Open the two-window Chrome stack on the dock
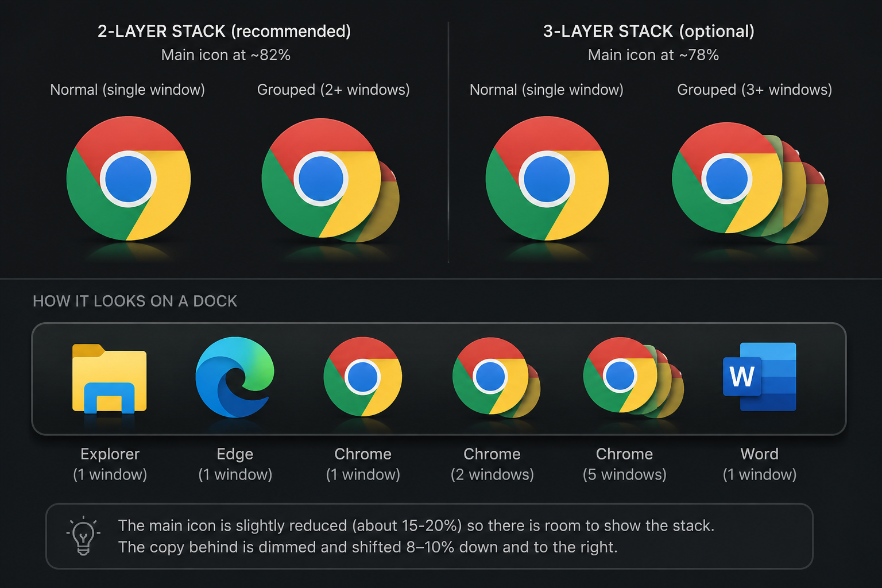 pos(496,377)
